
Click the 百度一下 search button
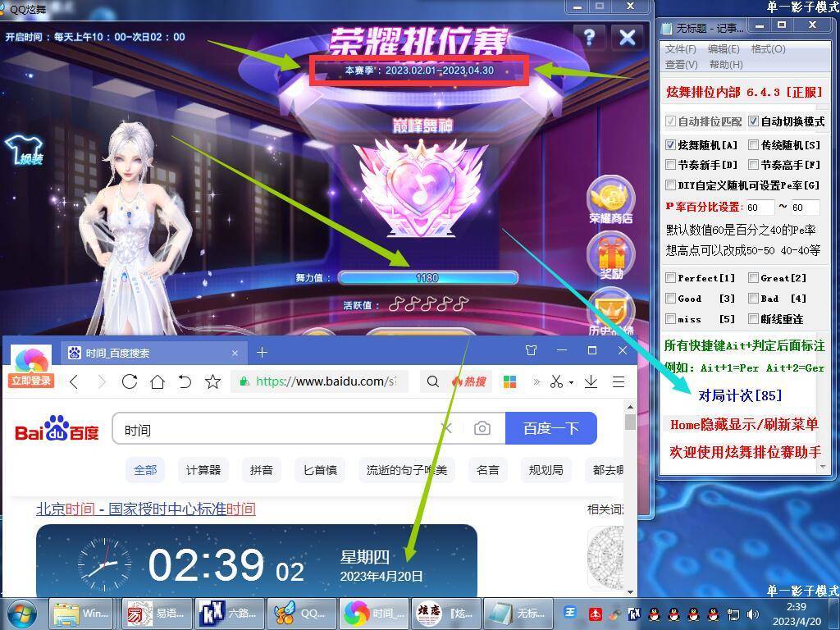pyautogui.click(x=551, y=428)
